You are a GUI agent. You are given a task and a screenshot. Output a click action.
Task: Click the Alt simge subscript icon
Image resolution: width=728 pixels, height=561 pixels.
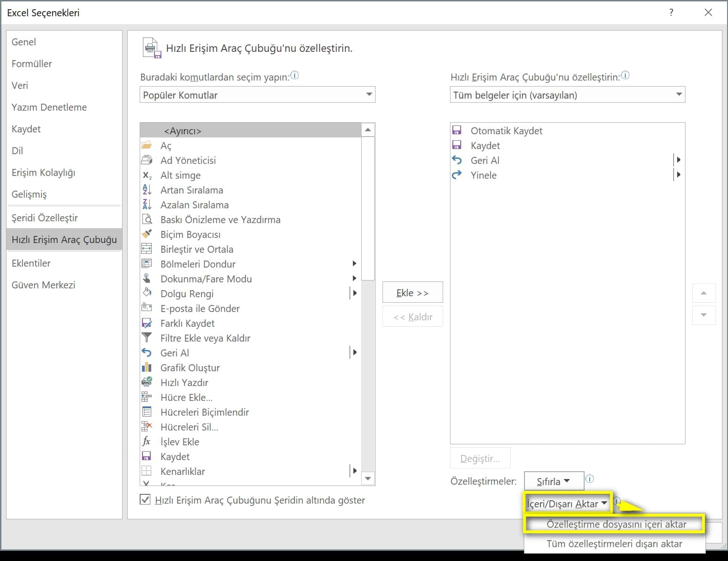(x=147, y=175)
